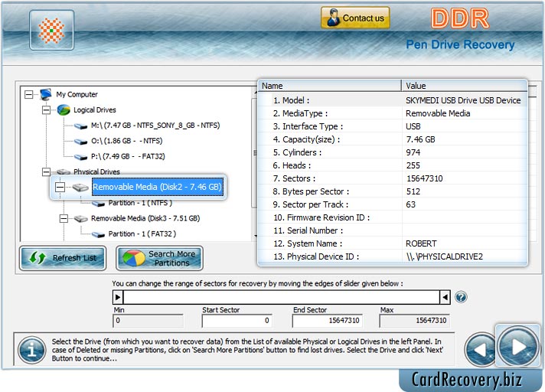
Task: Select Partition - 1 ( FAT32 ) entry
Action: click(142, 234)
